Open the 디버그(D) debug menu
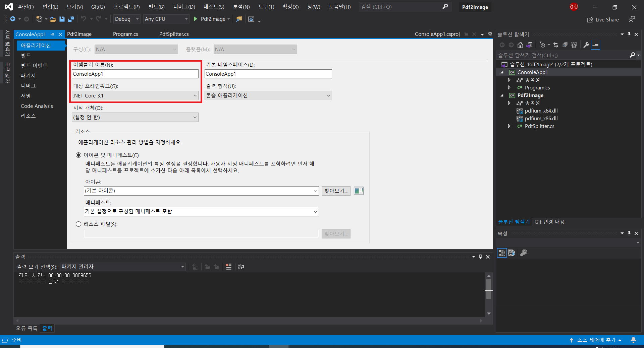This screenshot has width=644, height=348. 184,7
